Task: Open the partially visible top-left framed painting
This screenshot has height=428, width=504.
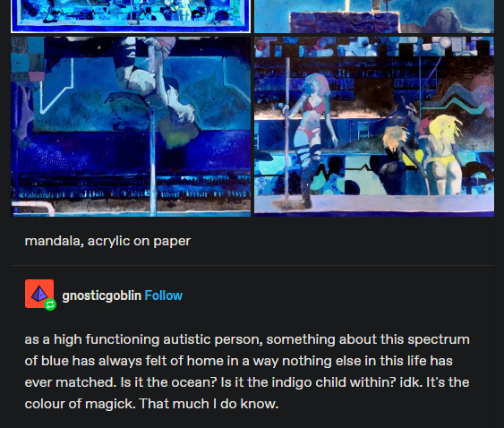Action: [x=131, y=16]
